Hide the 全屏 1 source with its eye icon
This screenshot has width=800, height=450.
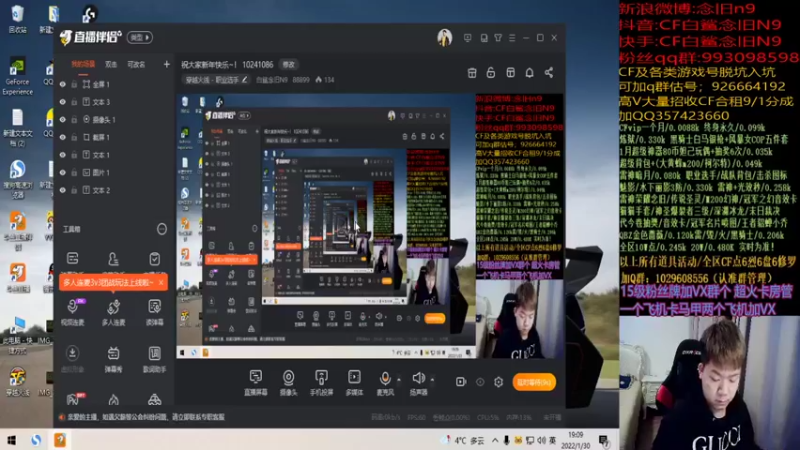63,84
